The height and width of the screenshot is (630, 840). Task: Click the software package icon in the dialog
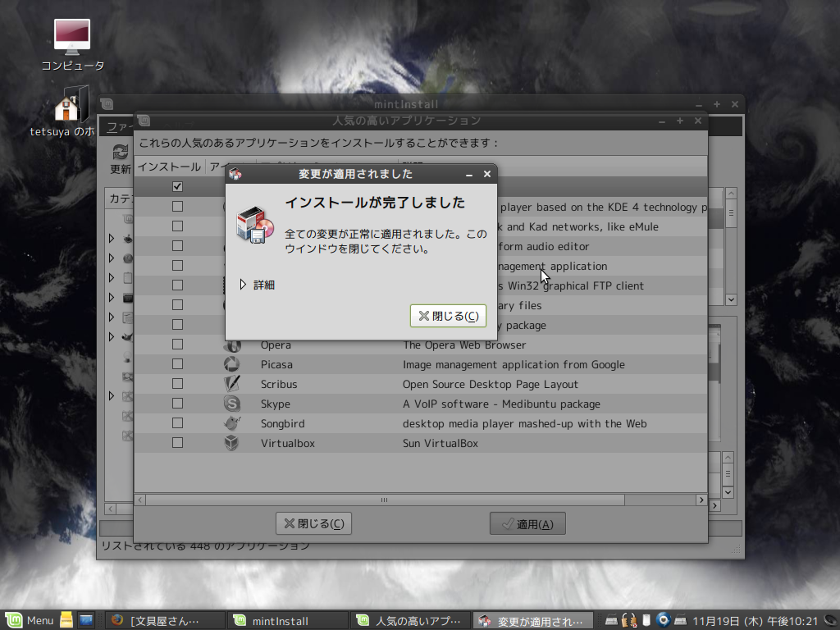pos(255,225)
